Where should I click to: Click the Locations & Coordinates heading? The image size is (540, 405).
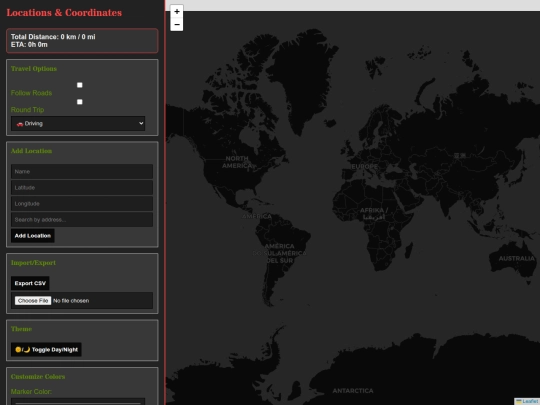point(64,13)
